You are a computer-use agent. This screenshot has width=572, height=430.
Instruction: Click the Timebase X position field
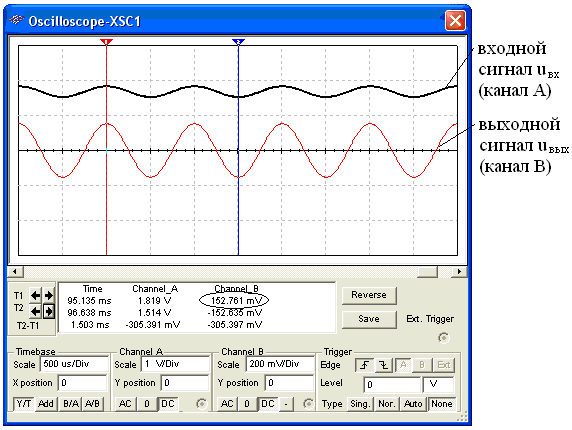point(83,383)
